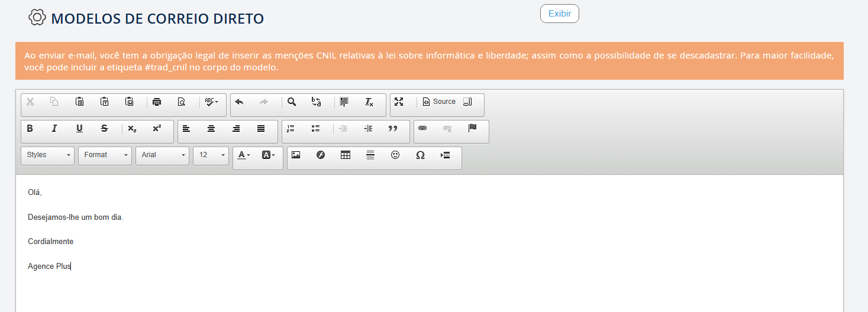Insert an image into the template

(x=296, y=155)
